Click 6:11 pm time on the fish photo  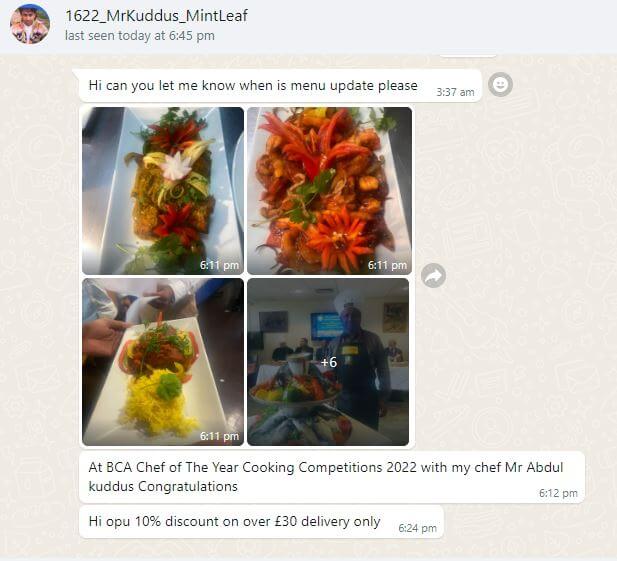pos(219,265)
